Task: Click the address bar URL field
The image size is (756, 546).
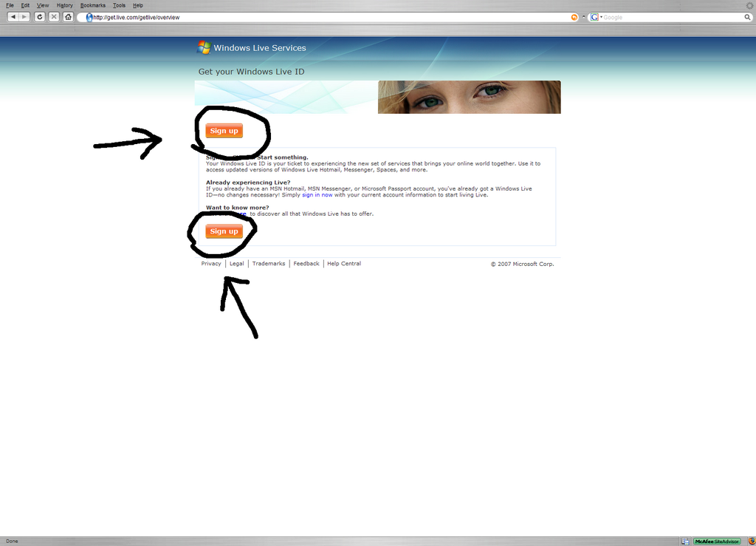Action: point(328,18)
